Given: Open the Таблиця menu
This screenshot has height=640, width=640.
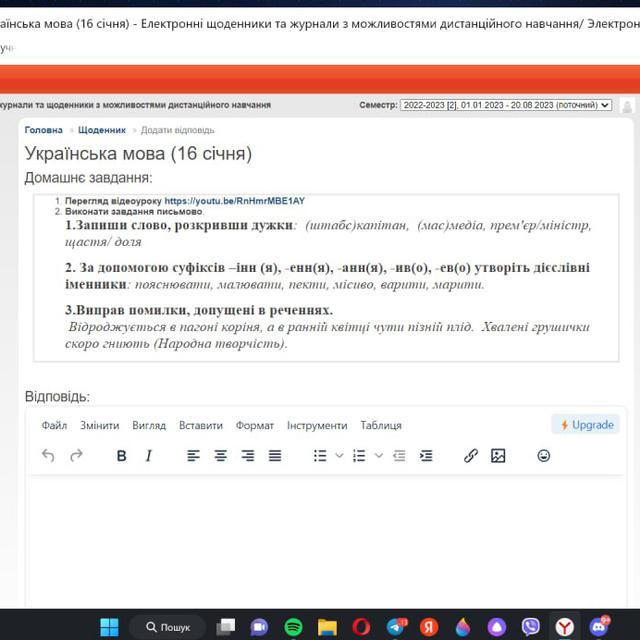Looking at the screenshot, I should [381, 425].
